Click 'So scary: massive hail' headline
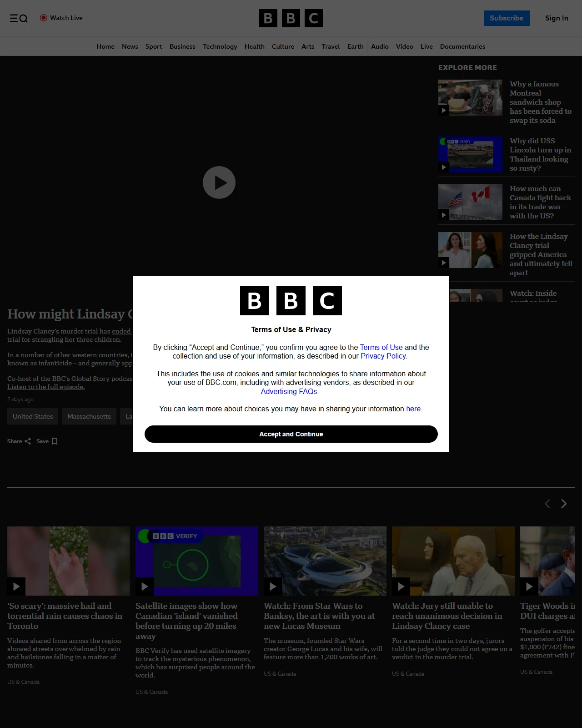 [x=65, y=616]
